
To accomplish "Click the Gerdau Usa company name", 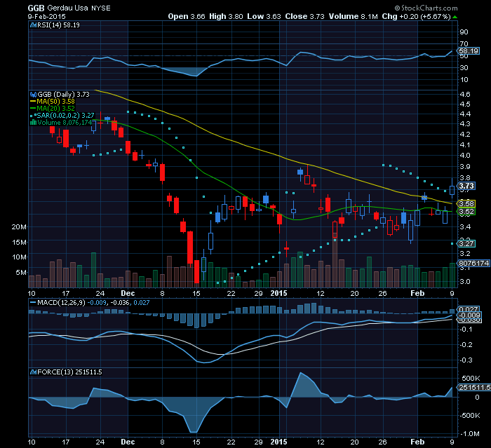I will point(67,8).
